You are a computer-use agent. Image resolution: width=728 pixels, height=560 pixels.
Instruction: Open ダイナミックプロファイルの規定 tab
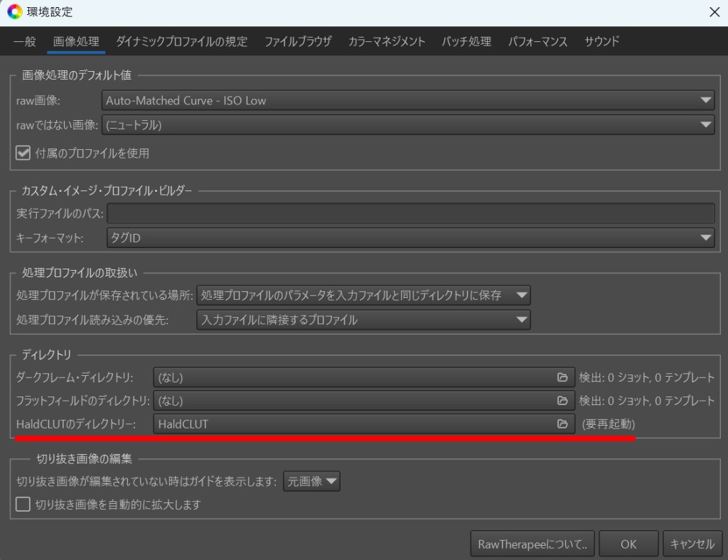tap(181, 41)
